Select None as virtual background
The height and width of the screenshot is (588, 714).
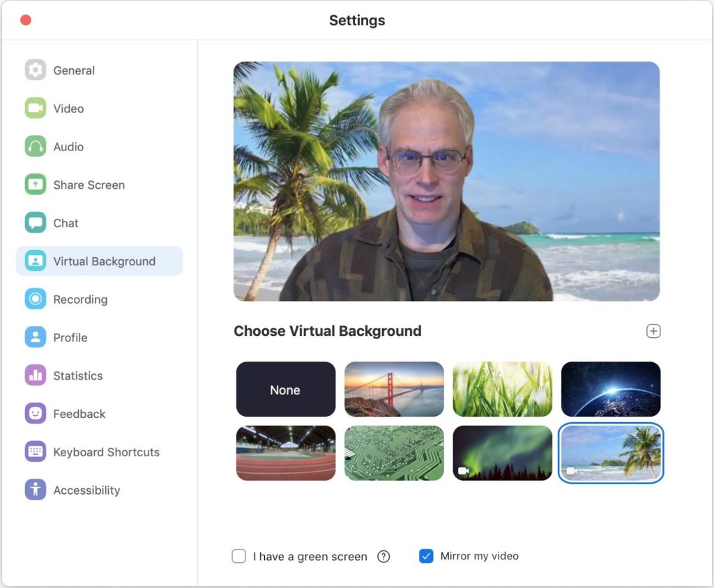tap(285, 389)
